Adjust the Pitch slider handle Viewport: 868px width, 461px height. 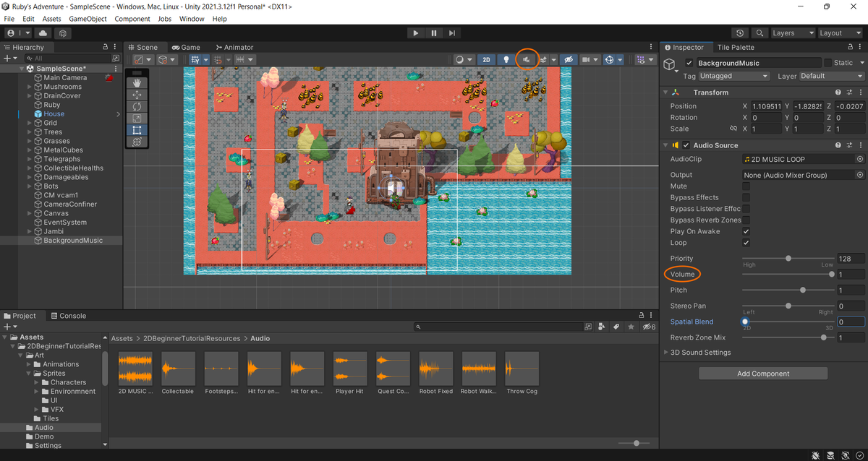click(803, 290)
